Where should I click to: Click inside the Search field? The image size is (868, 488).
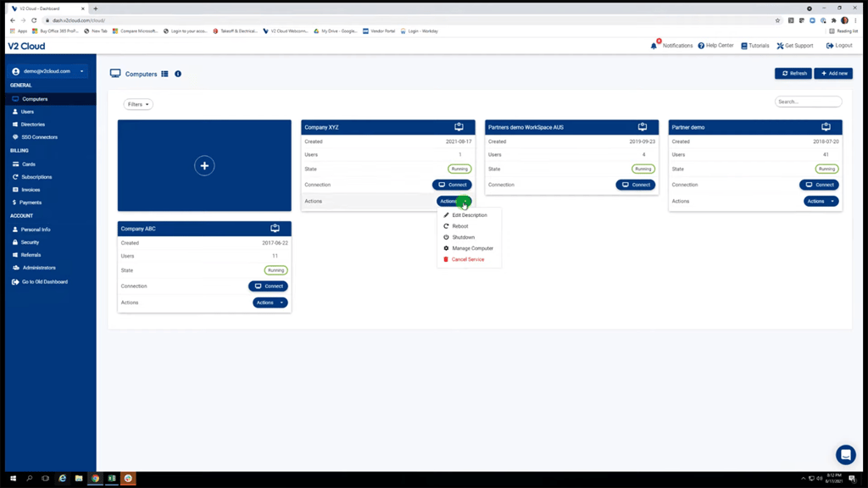coord(806,101)
